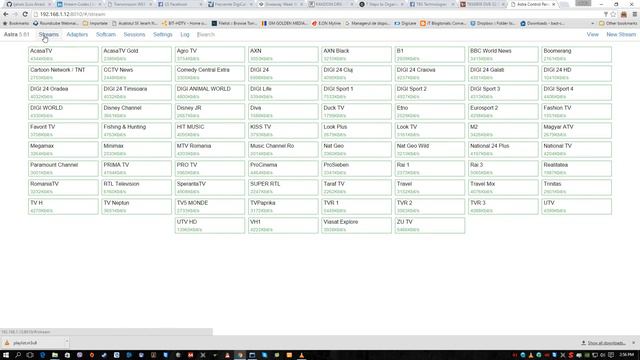Focus the browser address bar
Viewport: 640px width, 360px height.
(x=318, y=14)
